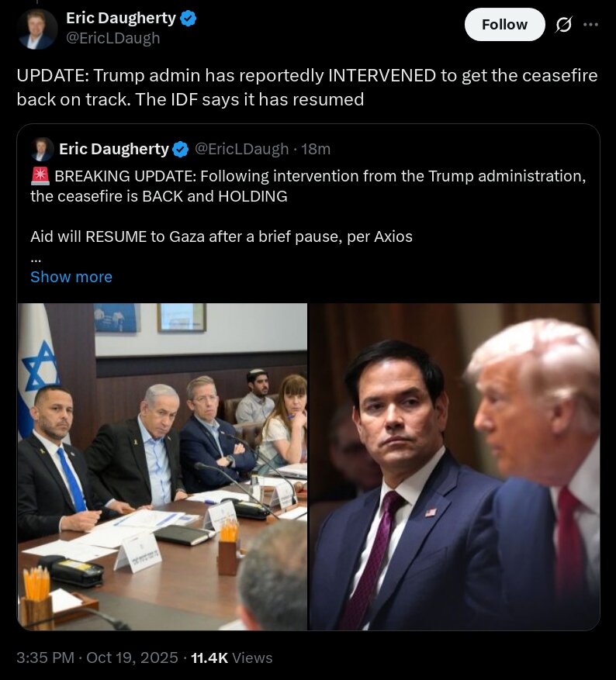
Task: Click the blue verified badge by the author name
Action: pos(189,18)
